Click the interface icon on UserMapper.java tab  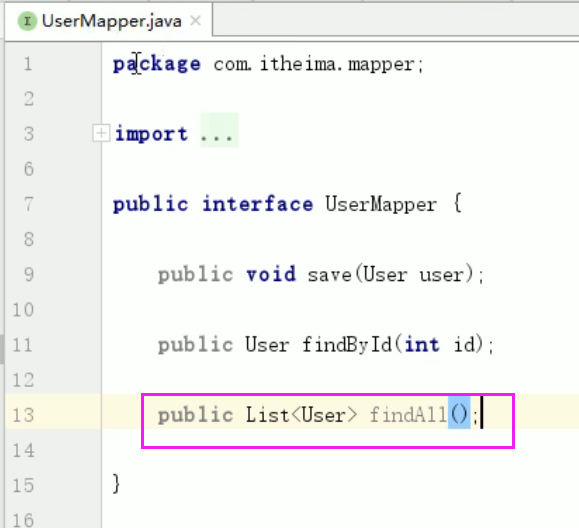[x=27, y=21]
